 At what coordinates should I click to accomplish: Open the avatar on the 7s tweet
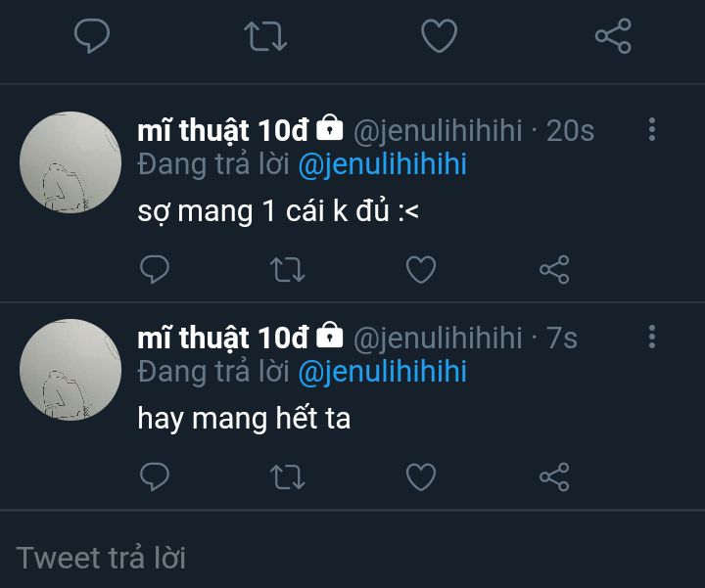coord(70,370)
